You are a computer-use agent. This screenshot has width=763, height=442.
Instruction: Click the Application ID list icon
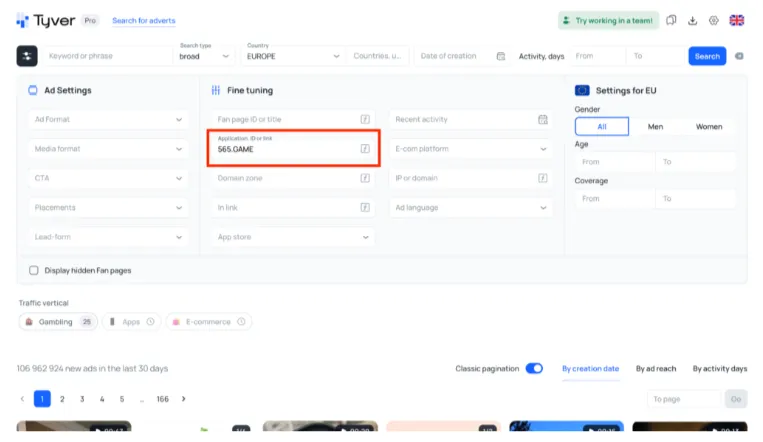click(x=365, y=148)
